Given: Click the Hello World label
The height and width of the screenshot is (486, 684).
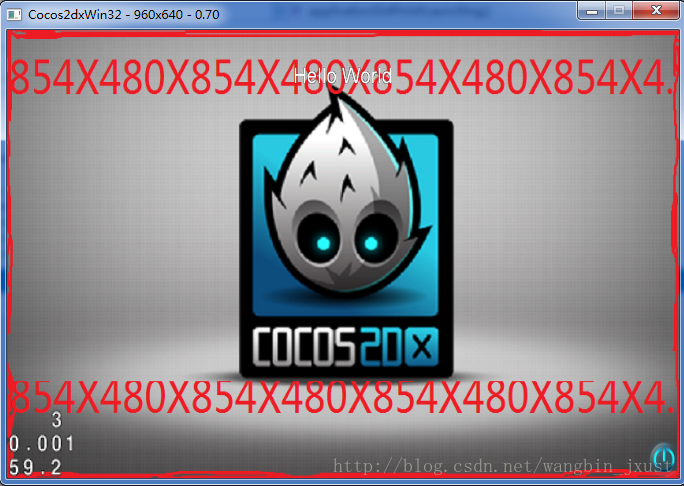Looking at the screenshot, I should point(343,76).
